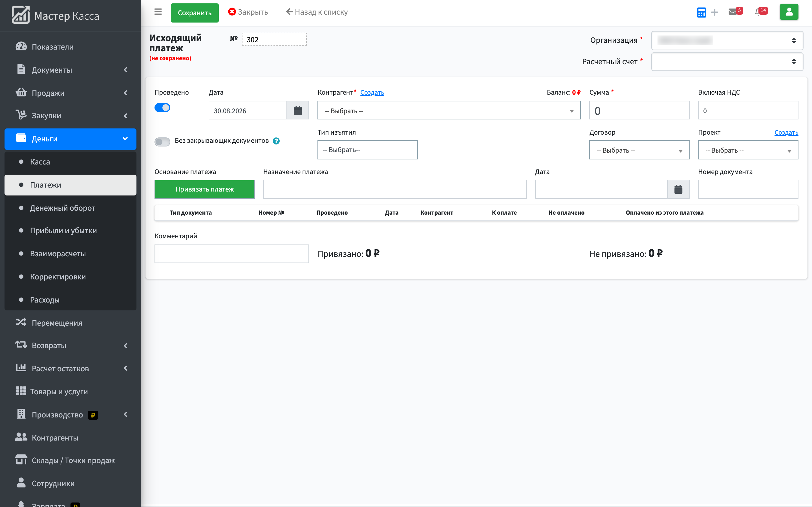Open calendar icon for payment document date
The width and height of the screenshot is (812, 507).
tap(678, 190)
